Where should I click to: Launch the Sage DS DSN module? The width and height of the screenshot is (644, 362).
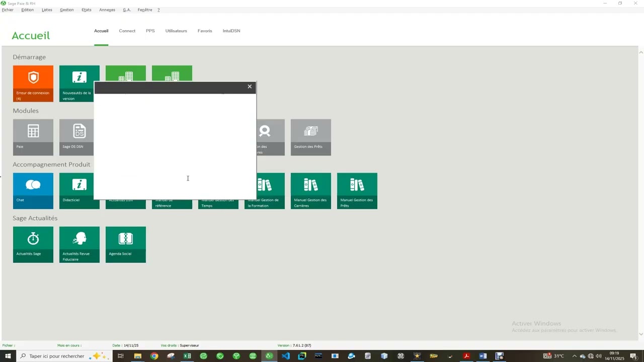click(76, 137)
